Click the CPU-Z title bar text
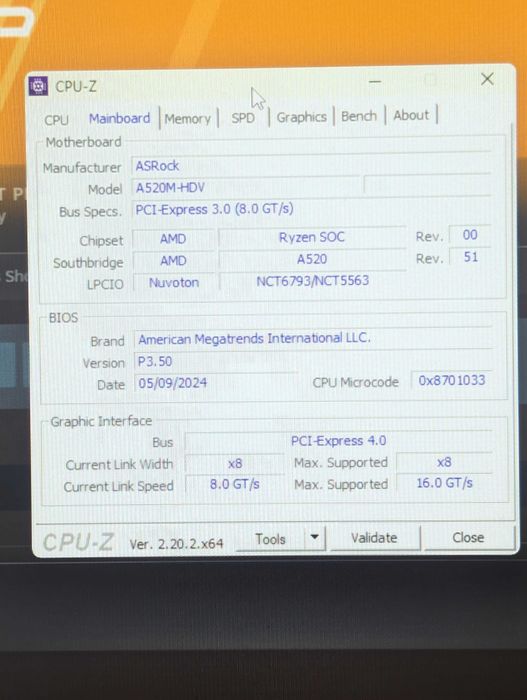The image size is (527, 700). click(x=75, y=86)
